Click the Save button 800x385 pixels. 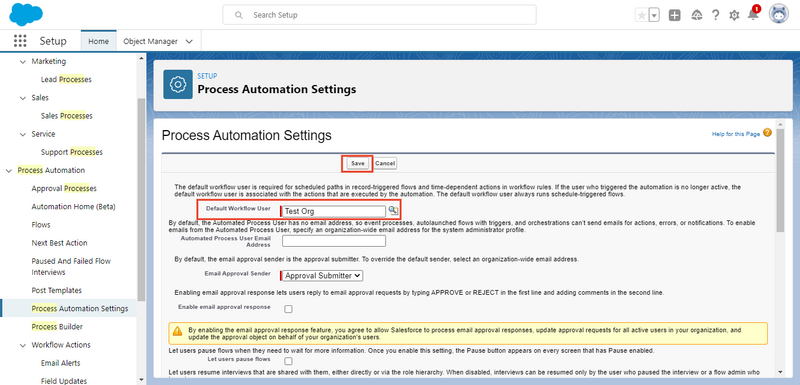[x=358, y=163]
